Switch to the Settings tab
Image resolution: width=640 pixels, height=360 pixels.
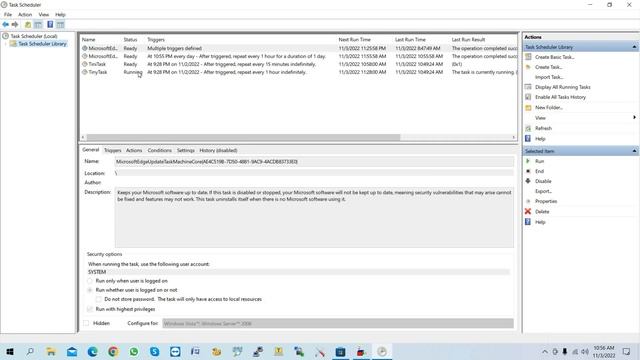pos(186,150)
